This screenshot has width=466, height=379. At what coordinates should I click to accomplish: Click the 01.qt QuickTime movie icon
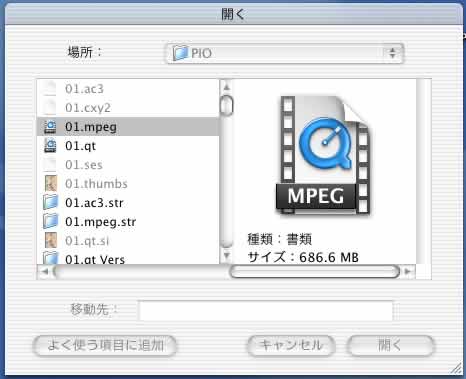(50, 146)
